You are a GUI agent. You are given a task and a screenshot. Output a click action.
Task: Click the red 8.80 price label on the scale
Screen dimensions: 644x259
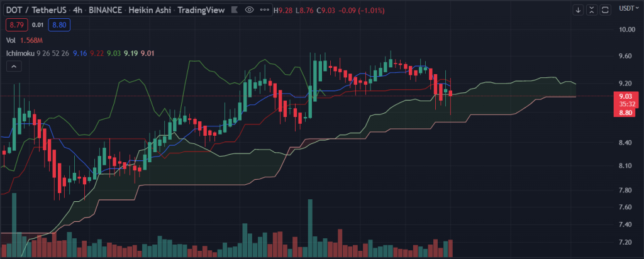point(625,113)
